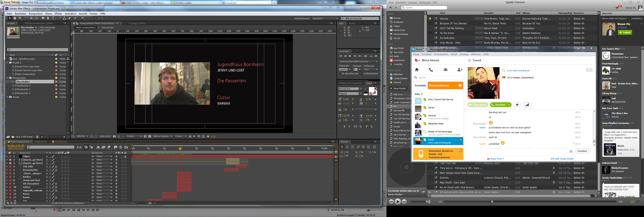Open the www.nuke-incoming.de link in Skype

click(x=518, y=71)
